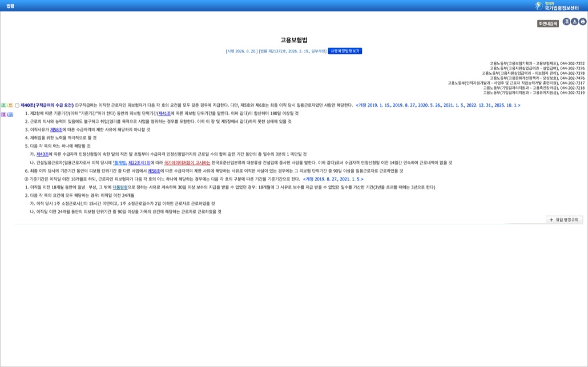Click sub-item 나 about 이직일 이전 24개월 동안
Image resolution: width=588 pixels, height=367 pixels.
[126, 212]
